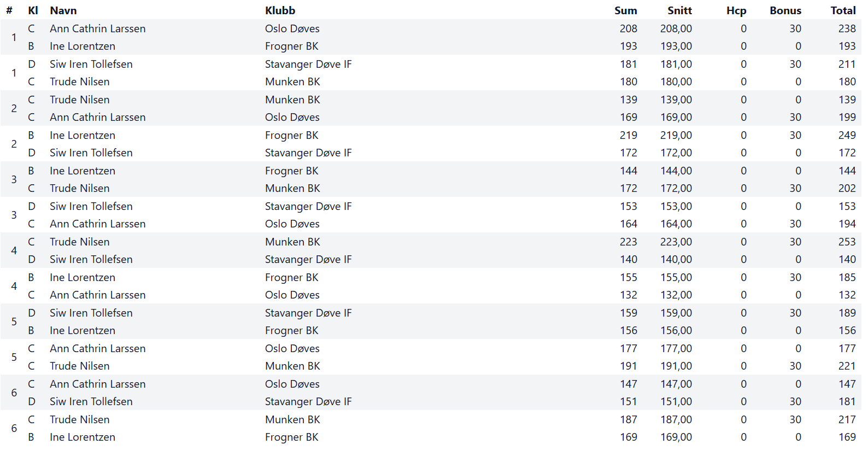Screen dimensions: 868x450
Task: Click the Bonus column header
Action: [x=785, y=10]
